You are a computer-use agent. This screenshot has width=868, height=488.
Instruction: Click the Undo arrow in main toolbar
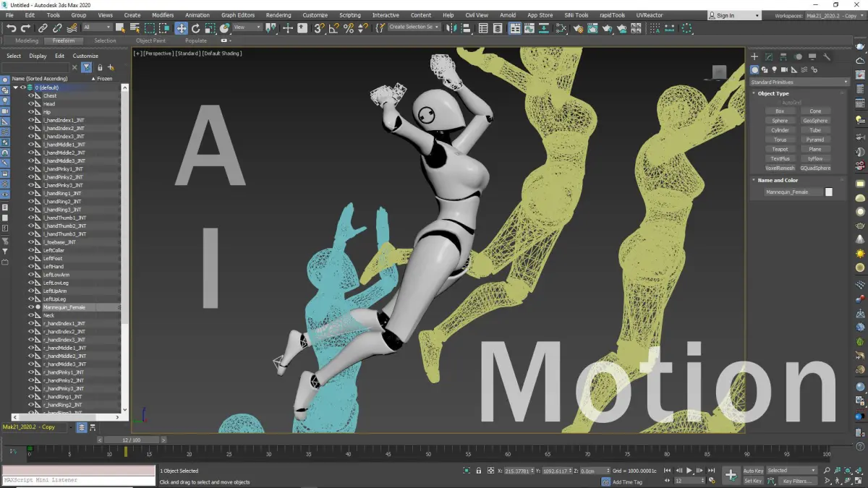pyautogui.click(x=11, y=27)
